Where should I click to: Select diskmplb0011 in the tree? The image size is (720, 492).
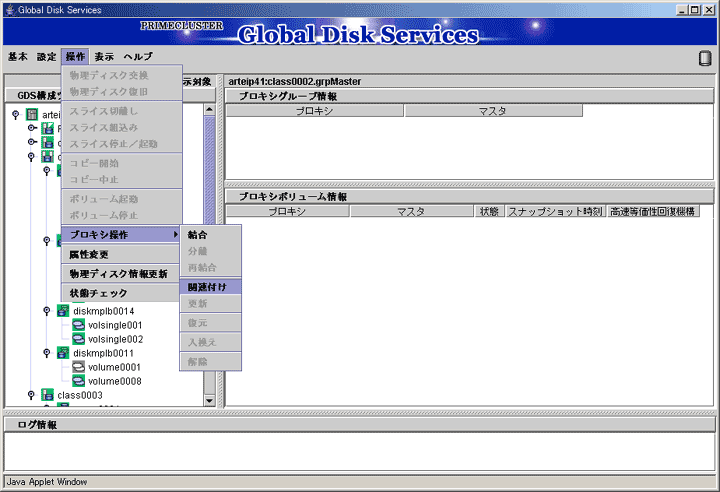pos(103,353)
